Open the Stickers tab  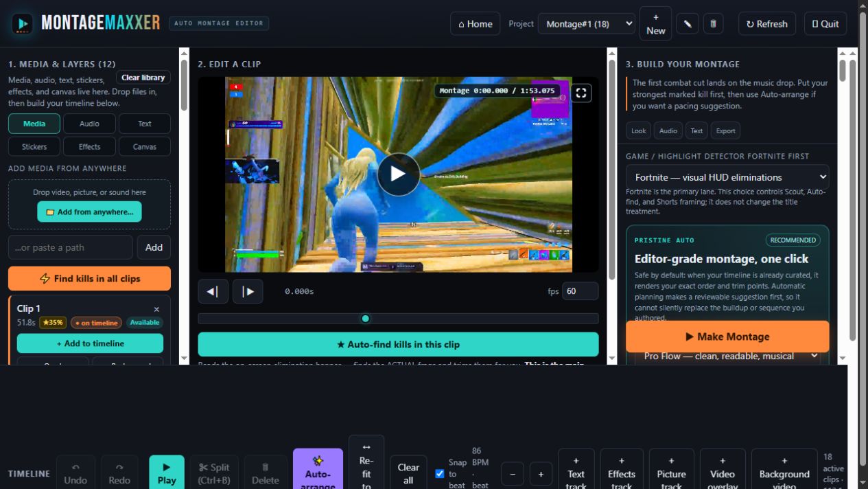(34, 146)
